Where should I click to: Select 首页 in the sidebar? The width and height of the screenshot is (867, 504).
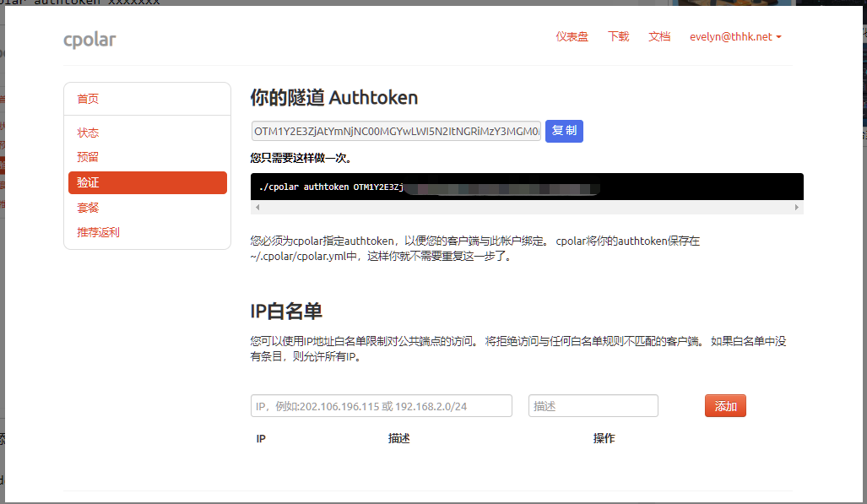point(88,99)
